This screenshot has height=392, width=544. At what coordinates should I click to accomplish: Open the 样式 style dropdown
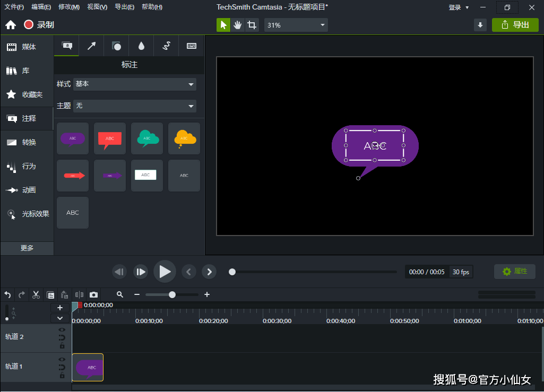[x=135, y=84]
